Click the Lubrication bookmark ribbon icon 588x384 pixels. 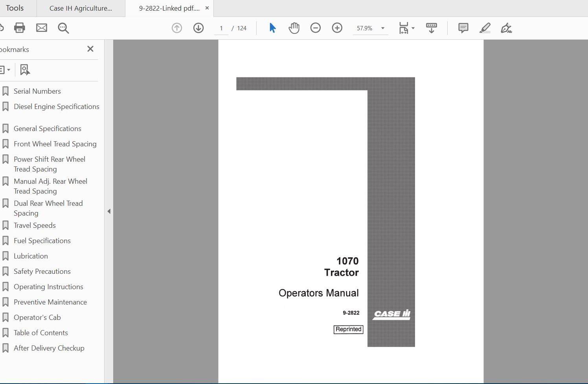tap(6, 256)
